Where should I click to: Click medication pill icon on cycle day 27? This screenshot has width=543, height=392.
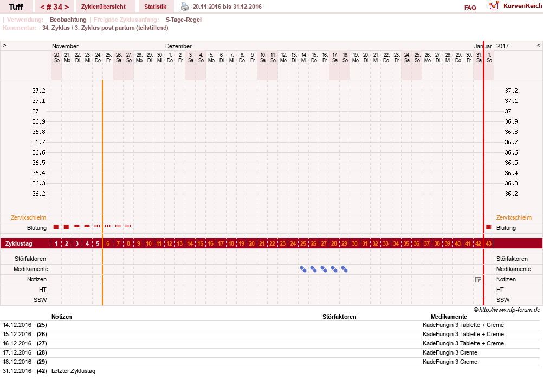[324, 269]
